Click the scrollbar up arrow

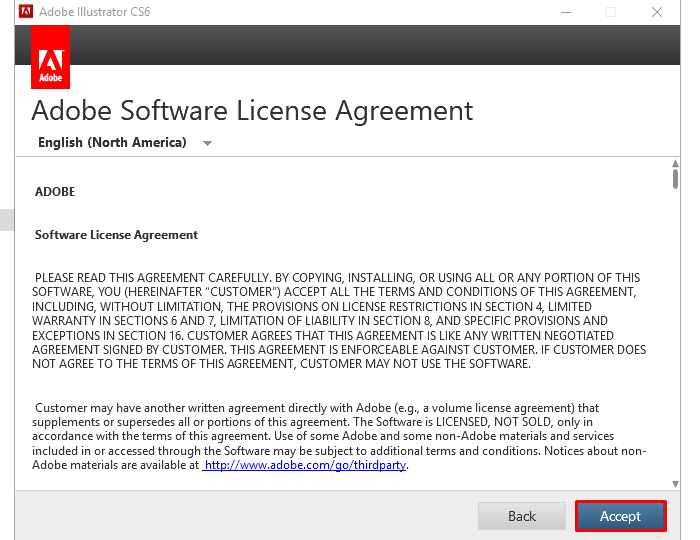[x=675, y=163]
